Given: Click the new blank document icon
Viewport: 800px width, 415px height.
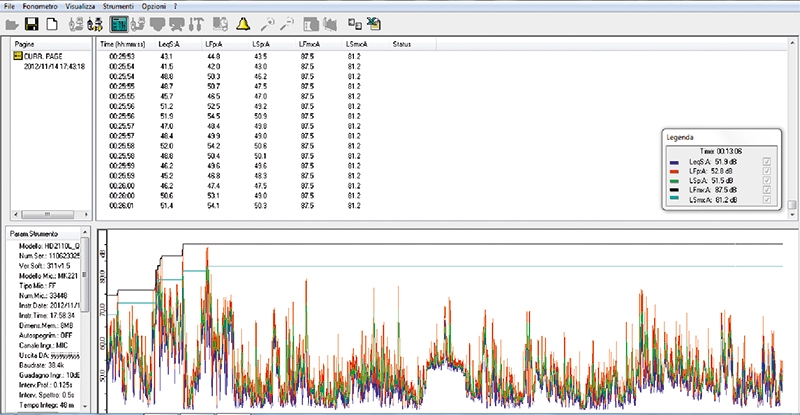Looking at the screenshot, I should (x=50, y=23).
